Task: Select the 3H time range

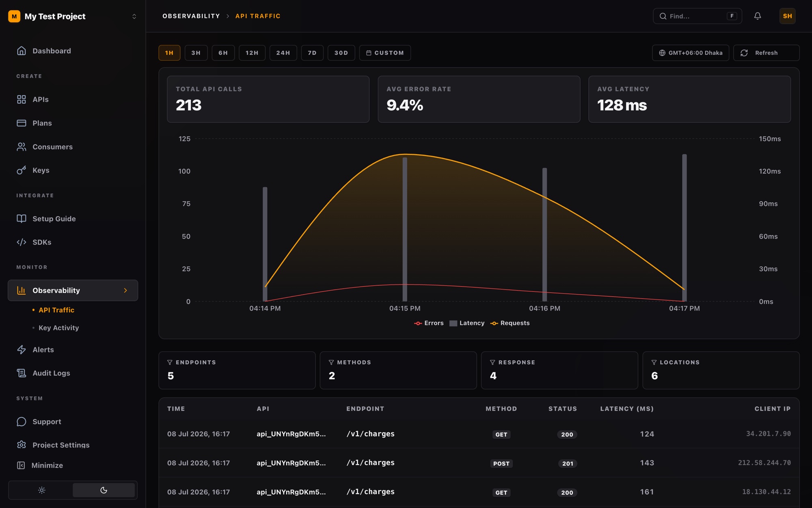Action: (196, 53)
